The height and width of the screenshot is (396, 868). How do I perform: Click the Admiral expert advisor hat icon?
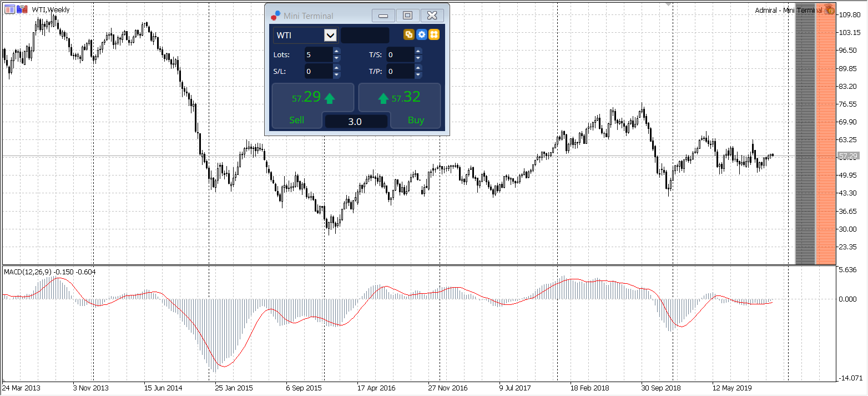[830, 9]
